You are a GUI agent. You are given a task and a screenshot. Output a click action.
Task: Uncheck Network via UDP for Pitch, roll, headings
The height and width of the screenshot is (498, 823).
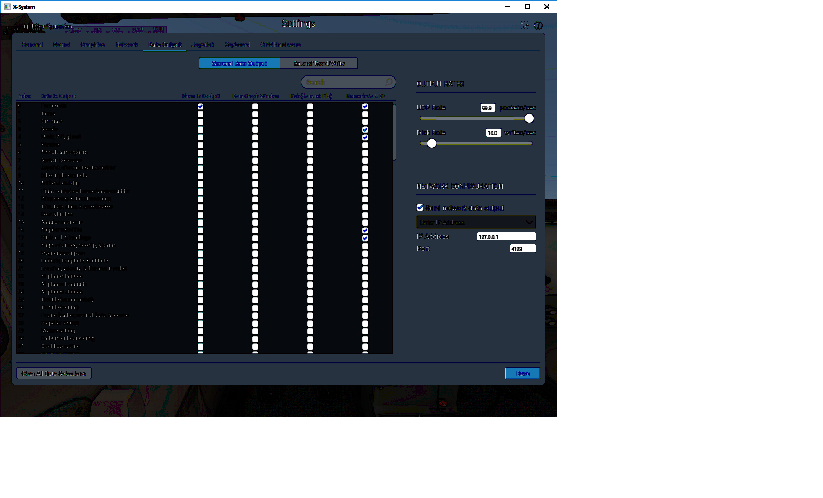(x=365, y=238)
